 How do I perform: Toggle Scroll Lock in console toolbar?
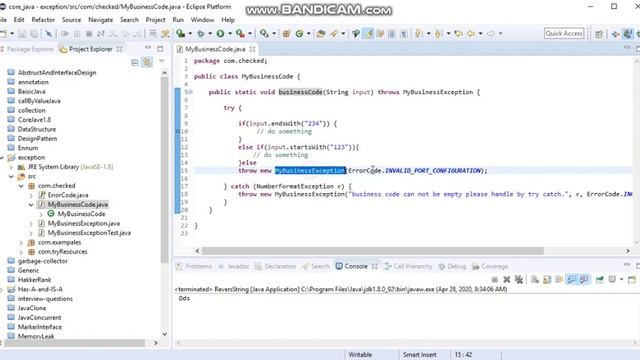click(x=547, y=279)
